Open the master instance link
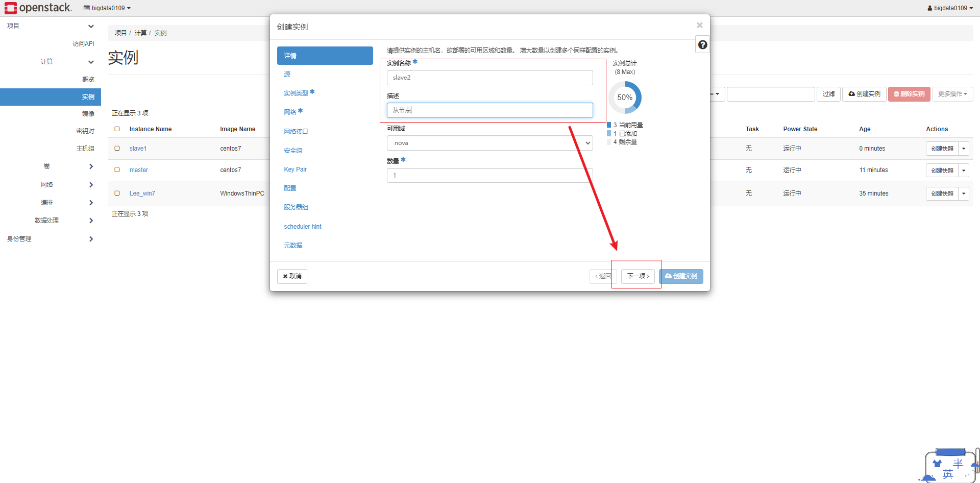980x483 pixels. point(138,170)
